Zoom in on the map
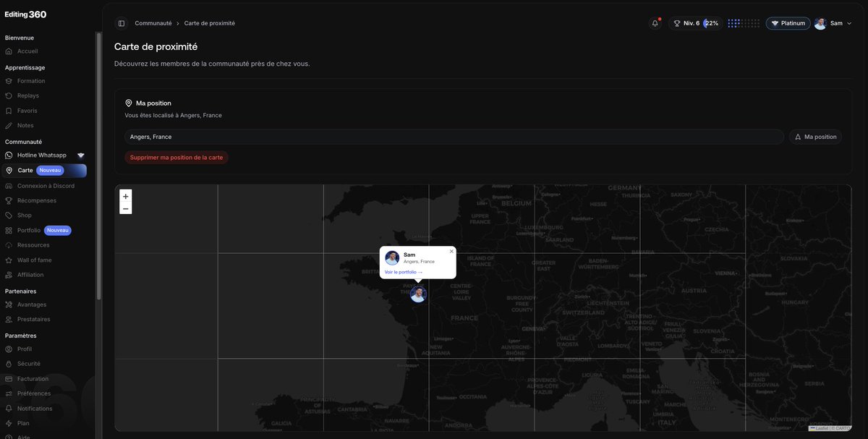 click(x=126, y=196)
